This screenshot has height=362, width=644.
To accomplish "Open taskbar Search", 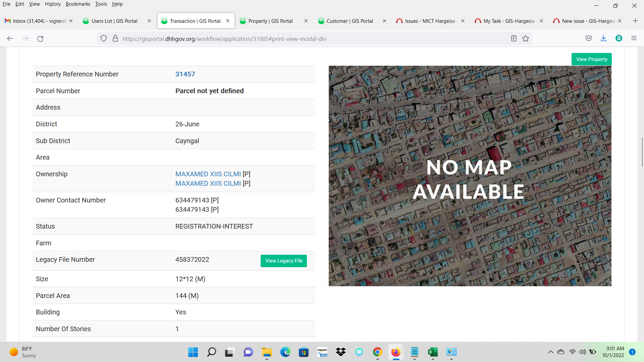I will [211, 352].
